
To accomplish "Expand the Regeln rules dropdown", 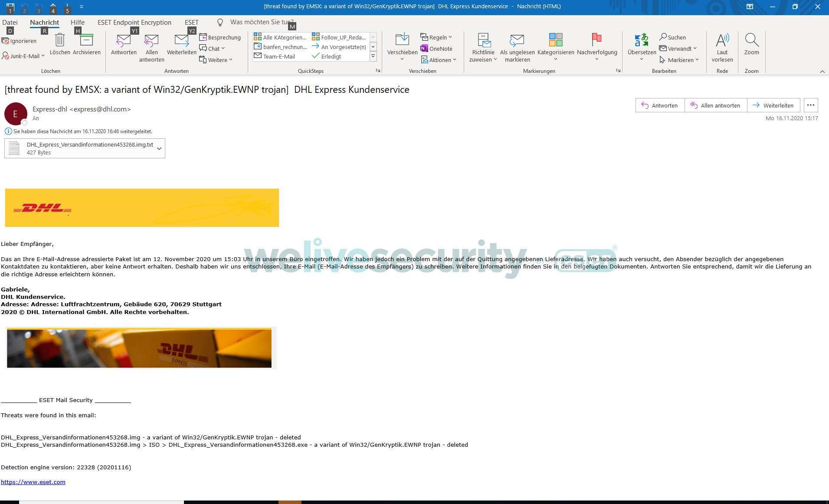I will click(450, 37).
